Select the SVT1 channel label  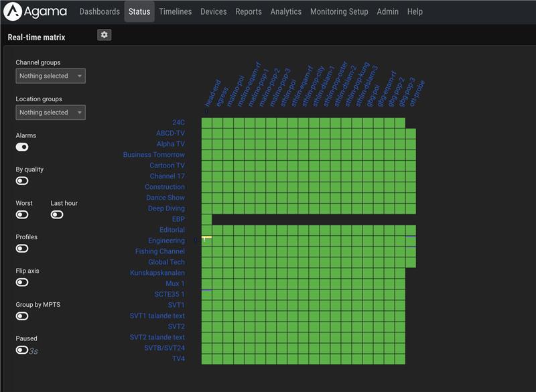[176, 305]
